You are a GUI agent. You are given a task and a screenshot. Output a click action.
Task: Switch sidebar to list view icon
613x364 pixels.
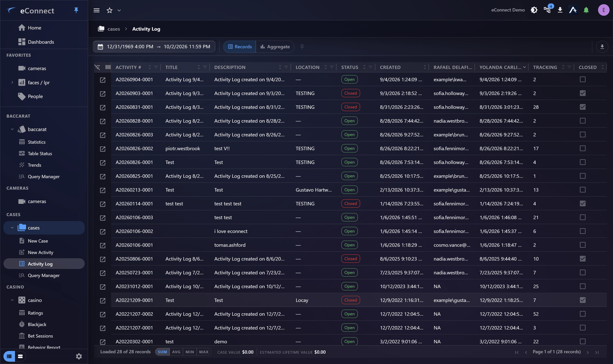coord(9,356)
